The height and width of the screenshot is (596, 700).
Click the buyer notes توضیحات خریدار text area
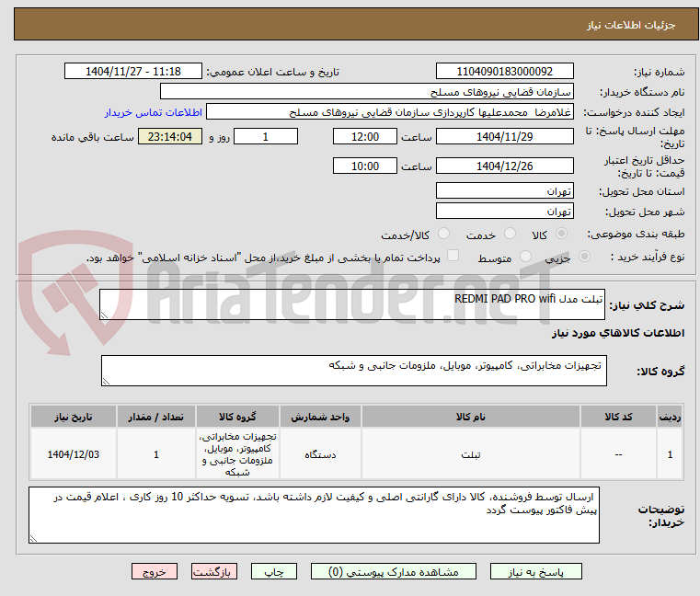pyautogui.click(x=314, y=515)
